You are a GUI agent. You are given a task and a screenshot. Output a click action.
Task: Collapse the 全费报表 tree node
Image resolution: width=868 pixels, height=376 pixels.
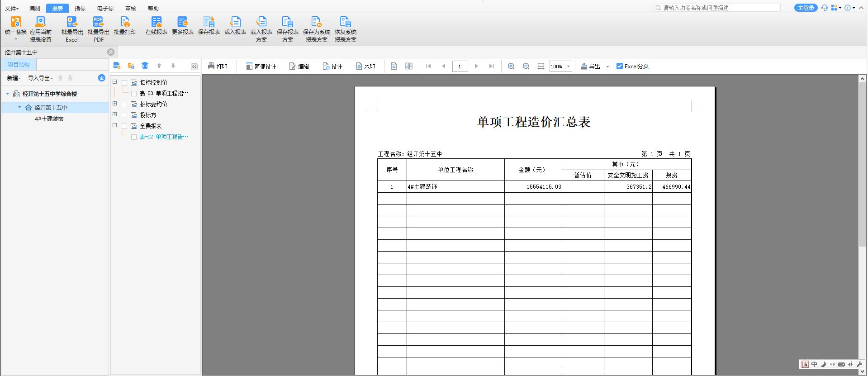pos(115,125)
